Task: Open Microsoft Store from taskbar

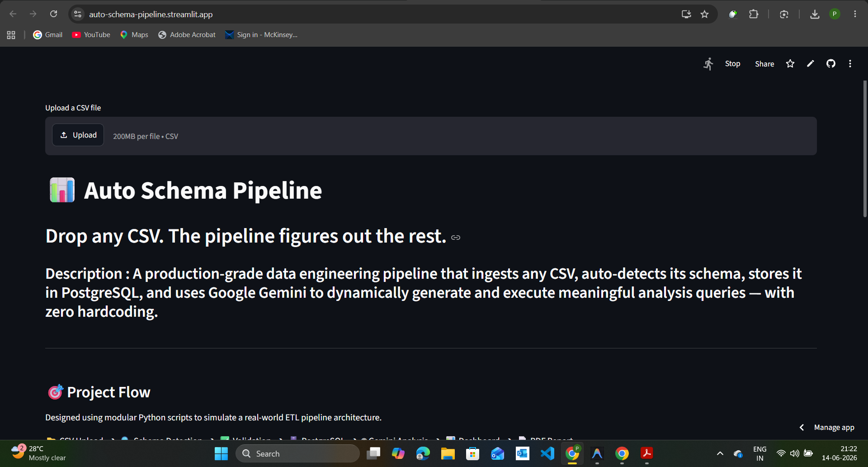Action: tap(473, 453)
